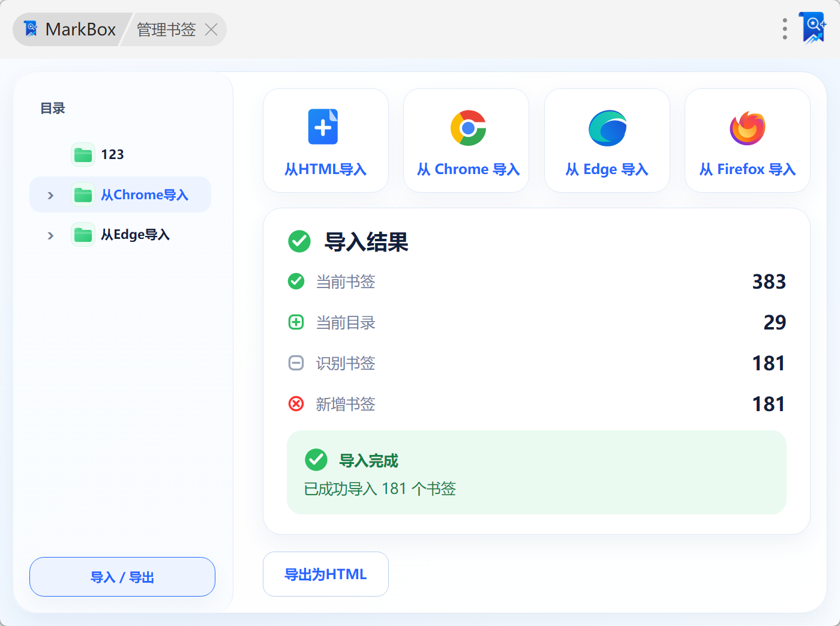Image resolution: width=840 pixels, height=626 pixels.
Task: Import bookmarks via 从HTML导入
Action: point(326,140)
